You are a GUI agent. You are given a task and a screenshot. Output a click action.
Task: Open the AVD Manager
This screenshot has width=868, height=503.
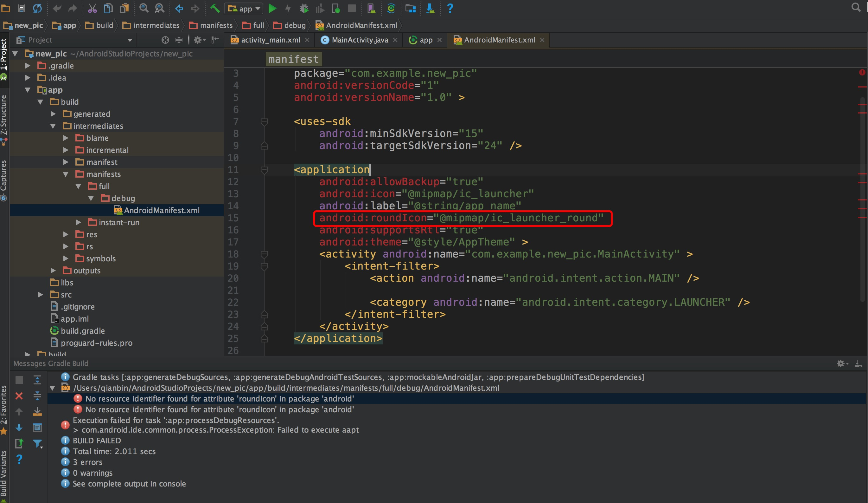[x=371, y=9]
